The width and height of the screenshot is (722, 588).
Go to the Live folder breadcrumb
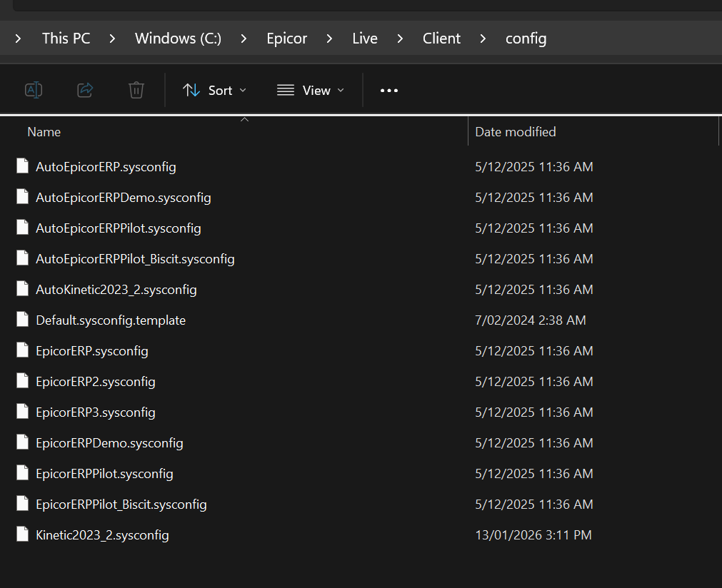click(364, 39)
